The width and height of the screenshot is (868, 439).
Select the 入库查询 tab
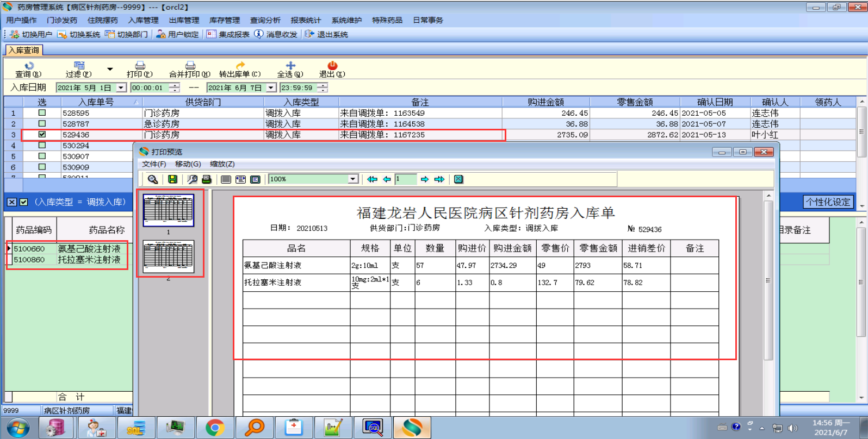[x=24, y=51]
